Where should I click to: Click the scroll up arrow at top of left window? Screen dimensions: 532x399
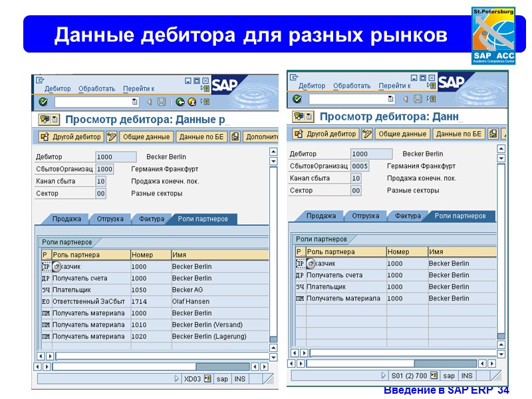coord(273,152)
